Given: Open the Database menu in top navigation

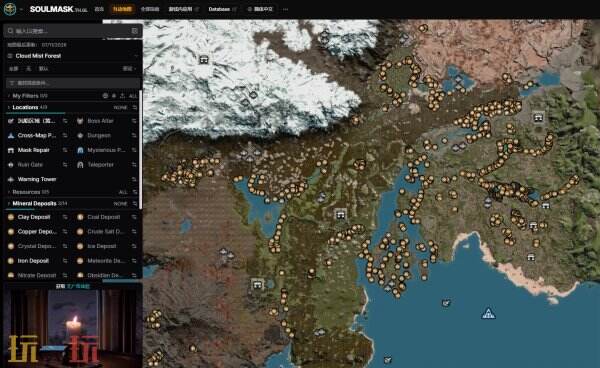Looking at the screenshot, I should [222, 9].
